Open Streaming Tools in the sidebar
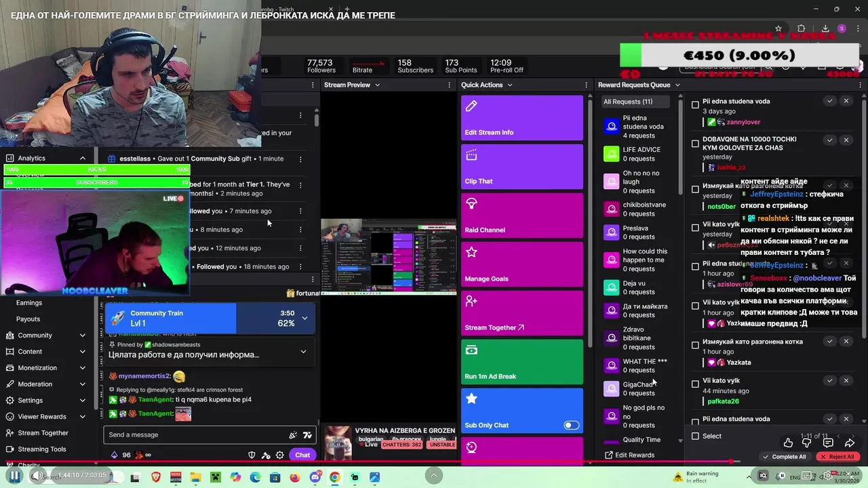Image resolution: width=868 pixels, height=488 pixels. coord(42,449)
